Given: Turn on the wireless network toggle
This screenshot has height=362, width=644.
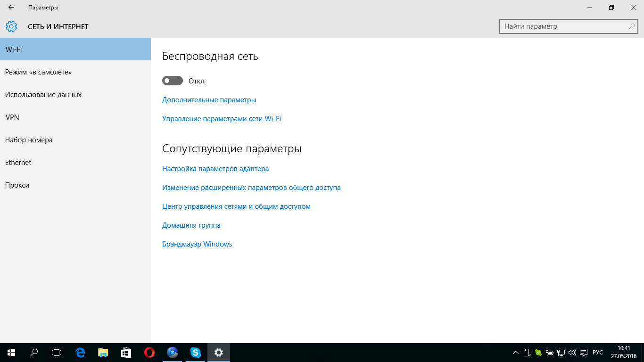Looking at the screenshot, I should (x=172, y=81).
